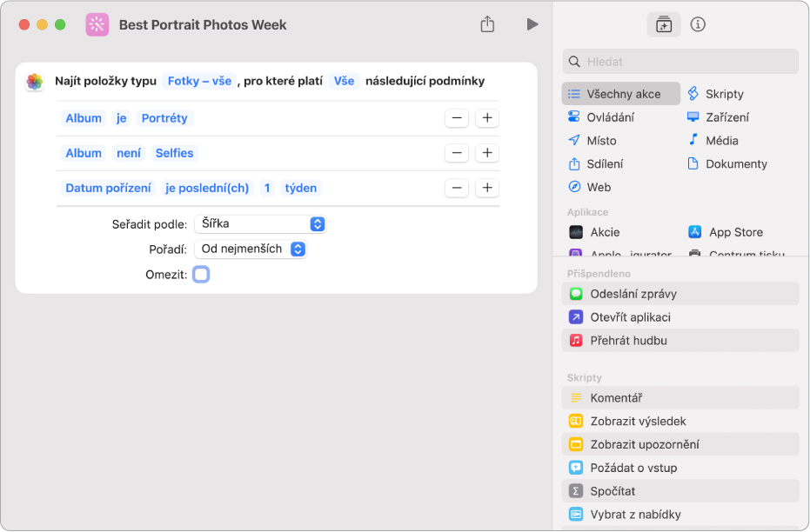Open the action library panel icon
This screenshot has width=810, height=532.
(x=663, y=24)
